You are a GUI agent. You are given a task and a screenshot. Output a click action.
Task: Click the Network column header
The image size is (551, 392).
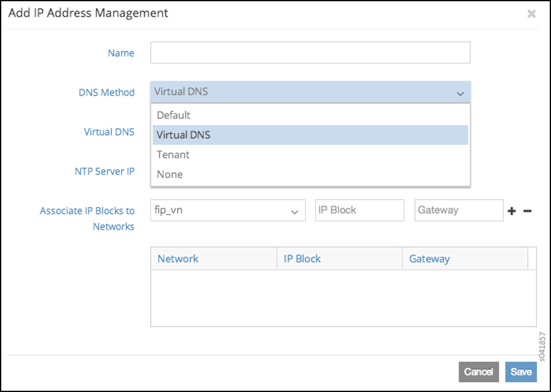pos(178,259)
